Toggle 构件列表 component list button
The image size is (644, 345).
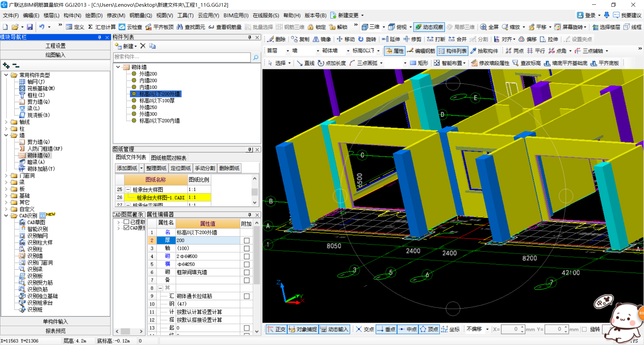point(452,51)
